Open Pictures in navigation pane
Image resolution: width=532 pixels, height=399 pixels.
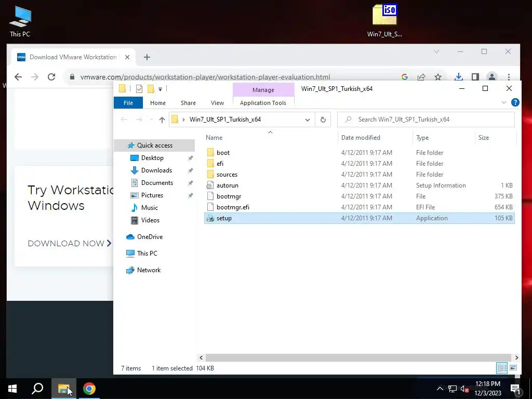coord(152,195)
